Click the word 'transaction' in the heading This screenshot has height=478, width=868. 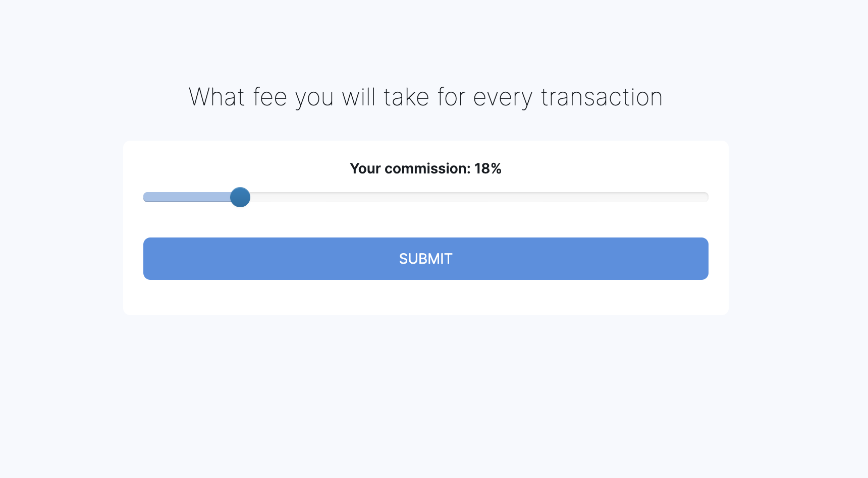pos(602,97)
